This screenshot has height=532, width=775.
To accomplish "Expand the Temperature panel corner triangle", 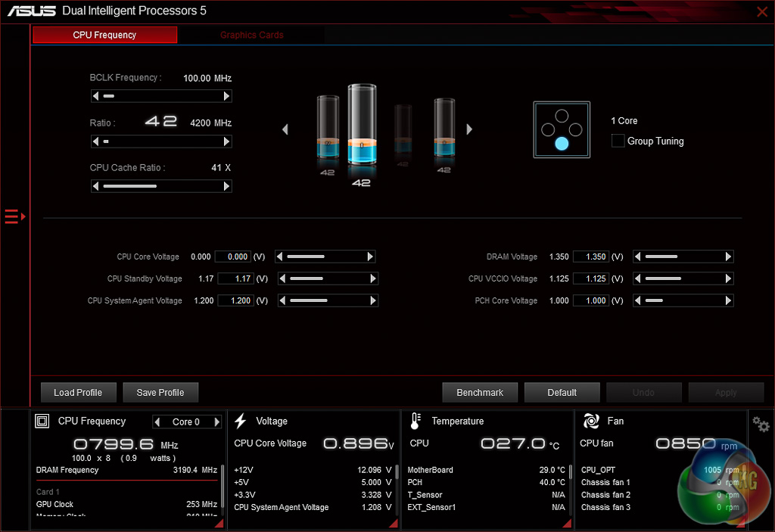I will pyautogui.click(x=567, y=523).
